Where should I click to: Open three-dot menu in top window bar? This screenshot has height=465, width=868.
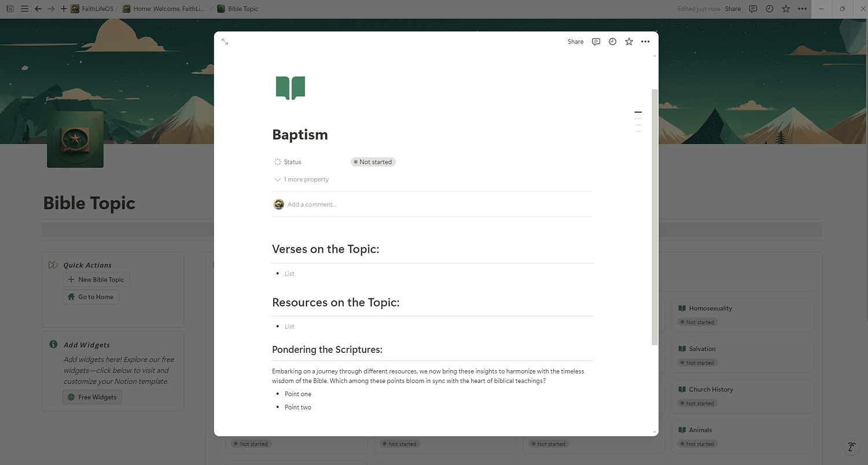[x=802, y=9]
